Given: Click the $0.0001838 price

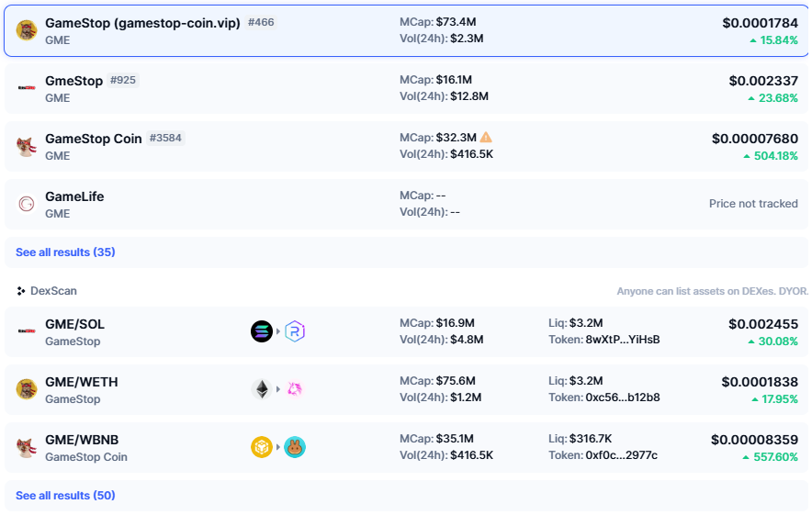Looking at the screenshot, I should pyautogui.click(x=760, y=382).
